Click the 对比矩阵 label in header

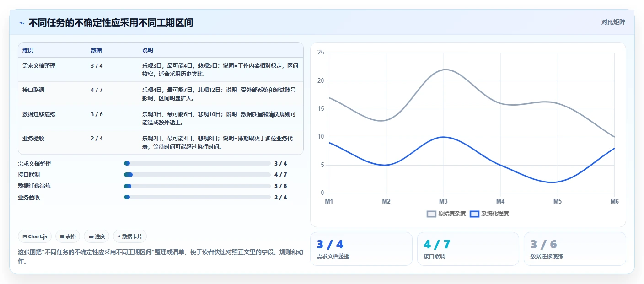pyautogui.click(x=613, y=22)
